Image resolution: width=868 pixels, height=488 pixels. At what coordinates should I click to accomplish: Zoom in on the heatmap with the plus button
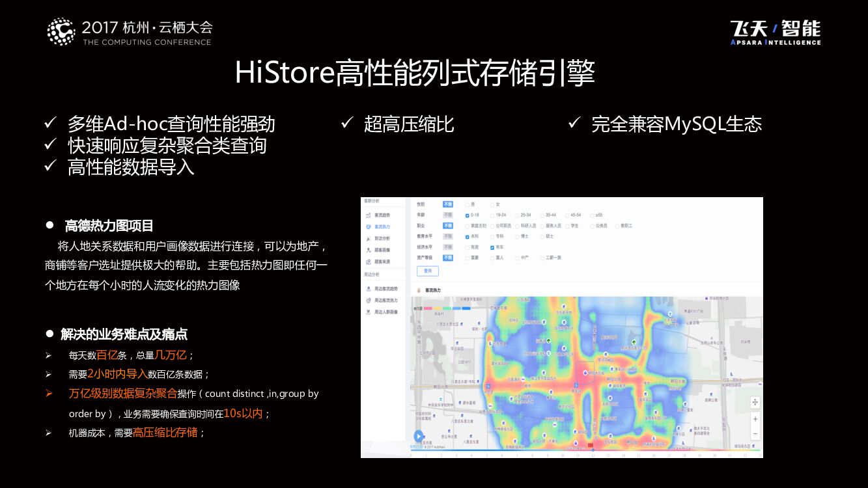click(755, 420)
